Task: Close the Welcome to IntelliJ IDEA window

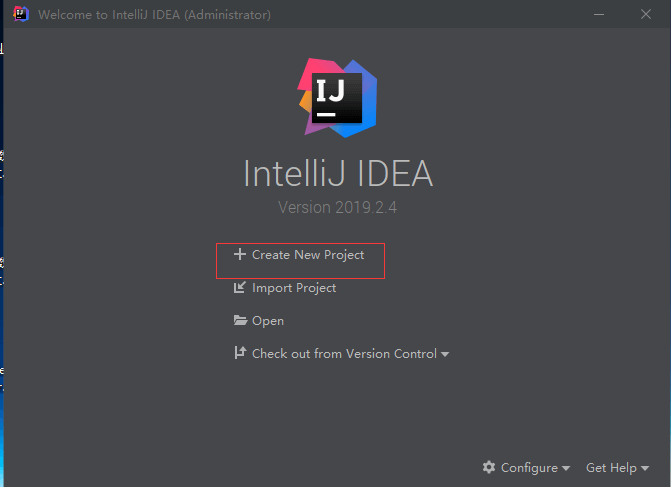Action: pos(646,14)
